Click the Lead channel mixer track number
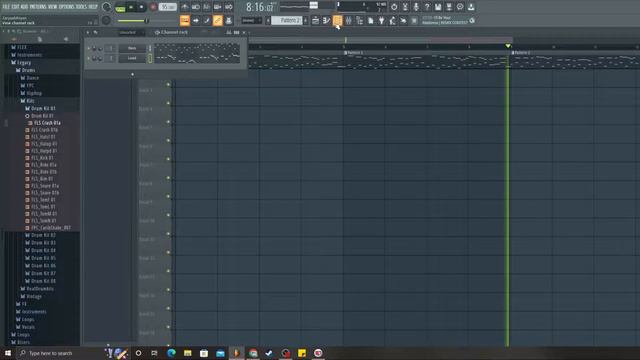Viewport: 640px width, 360px height. coord(110,58)
